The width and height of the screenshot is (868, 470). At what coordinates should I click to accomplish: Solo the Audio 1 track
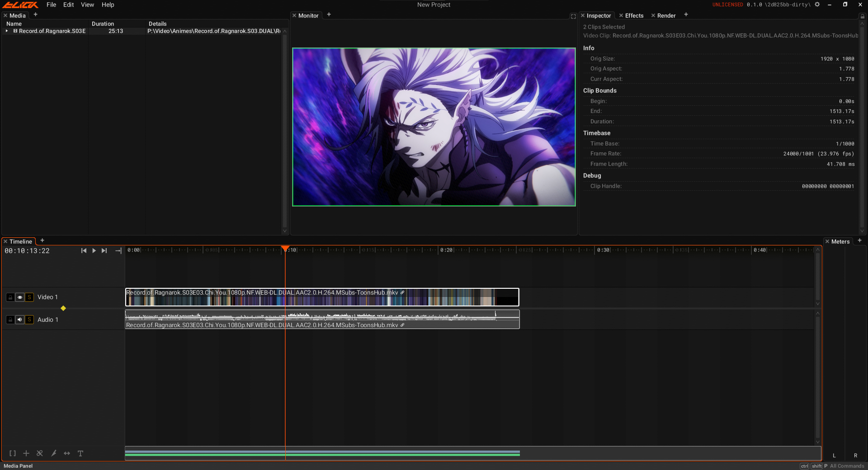29,320
